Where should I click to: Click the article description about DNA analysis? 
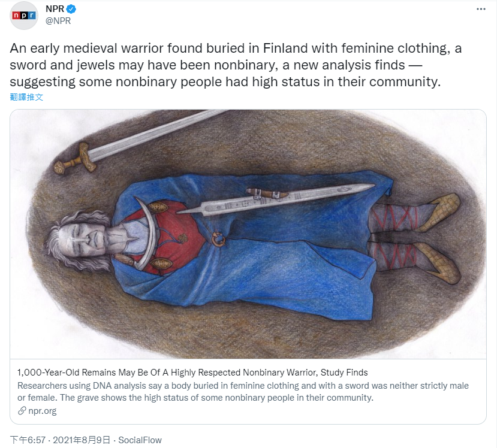(x=243, y=392)
